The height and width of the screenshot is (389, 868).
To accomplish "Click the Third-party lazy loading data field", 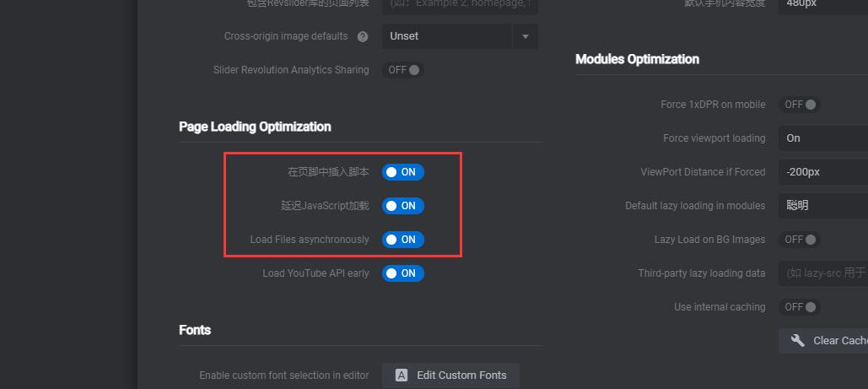I will coord(823,273).
